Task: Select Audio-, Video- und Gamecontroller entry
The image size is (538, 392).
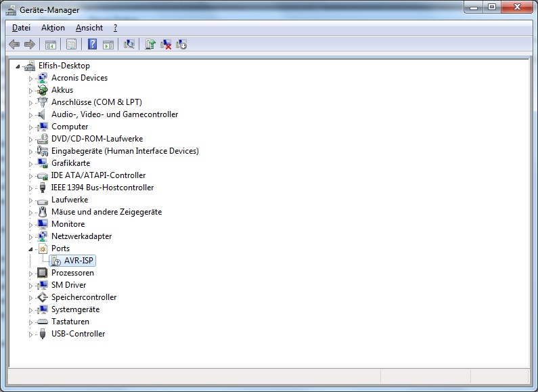Action: (114, 114)
